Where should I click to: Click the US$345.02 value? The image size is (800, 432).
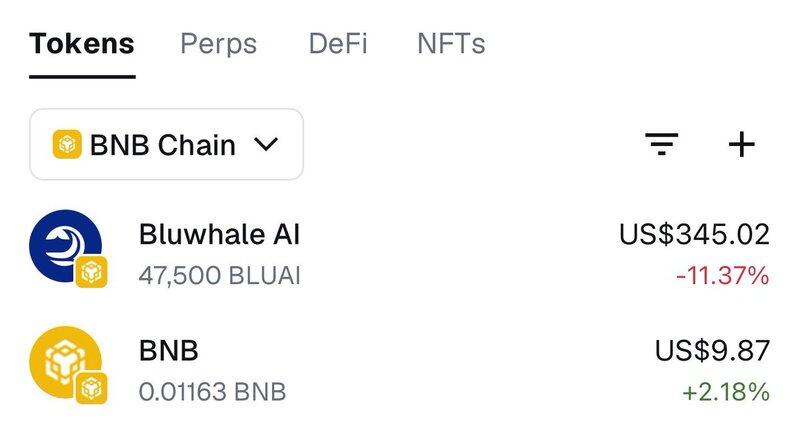tap(694, 234)
